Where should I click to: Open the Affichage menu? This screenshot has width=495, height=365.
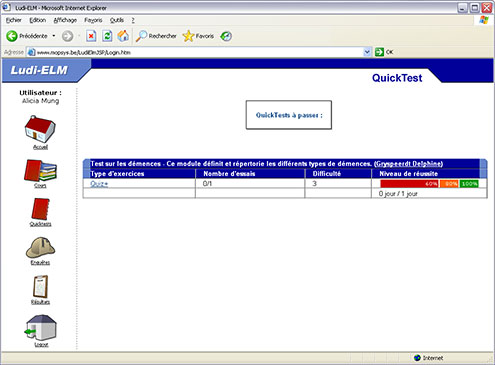(65, 20)
